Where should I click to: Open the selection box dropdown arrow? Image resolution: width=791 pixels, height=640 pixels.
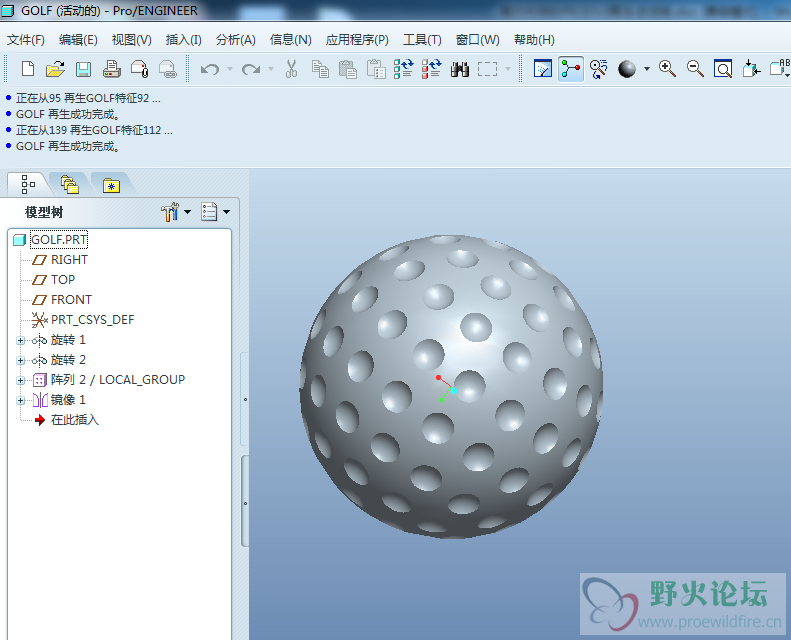(x=507, y=69)
